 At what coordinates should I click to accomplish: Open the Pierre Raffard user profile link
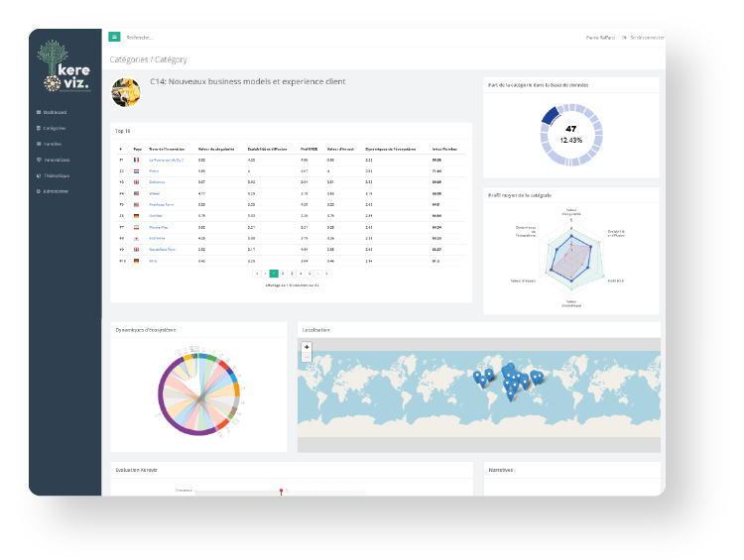601,38
